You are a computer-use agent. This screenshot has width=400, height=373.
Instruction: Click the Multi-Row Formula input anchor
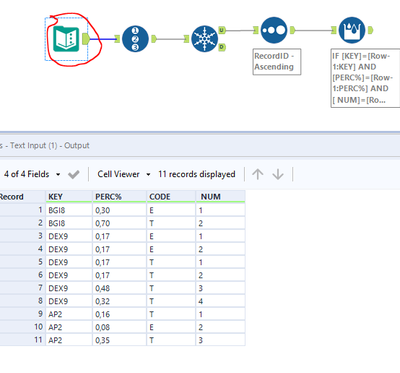[x=334, y=30]
